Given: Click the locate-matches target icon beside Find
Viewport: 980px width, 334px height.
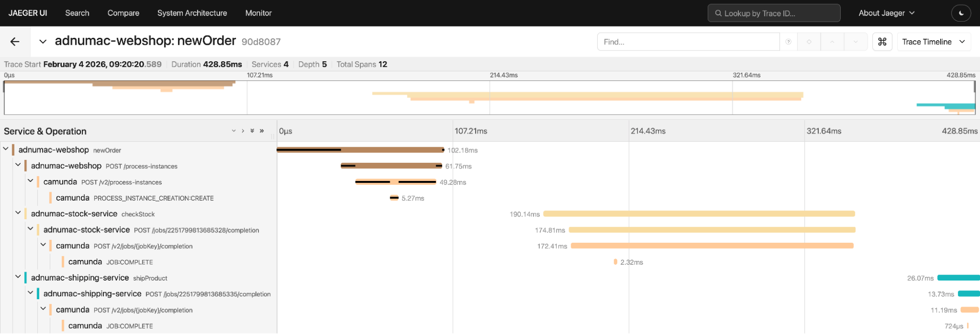Looking at the screenshot, I should tap(809, 42).
